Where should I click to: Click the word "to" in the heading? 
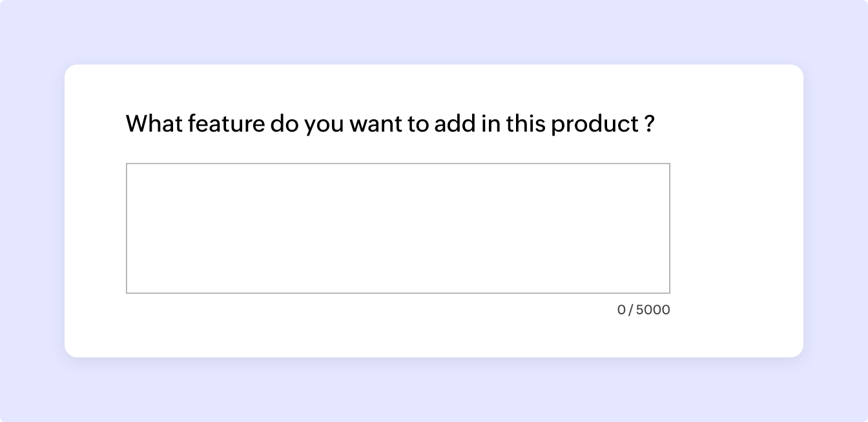pos(417,123)
